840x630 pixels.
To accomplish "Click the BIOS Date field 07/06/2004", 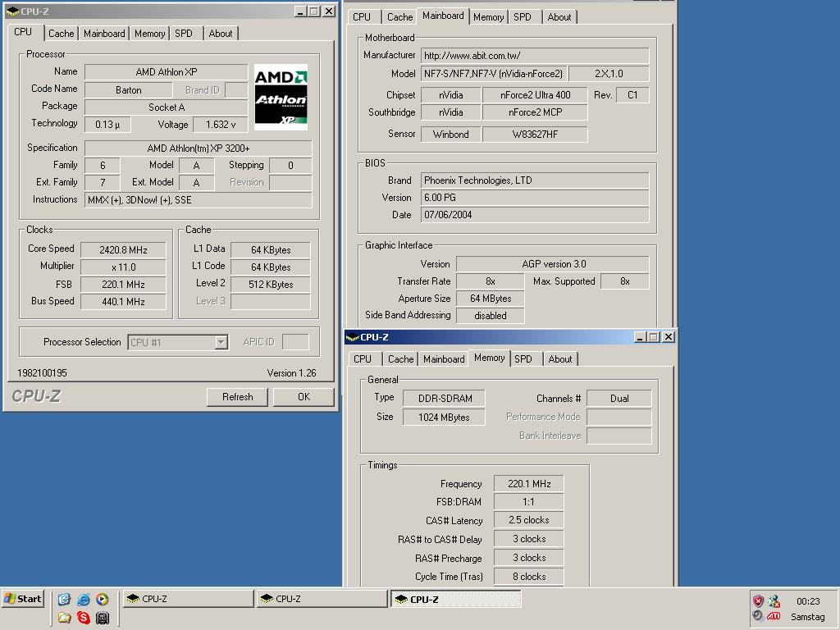I will 535,215.
